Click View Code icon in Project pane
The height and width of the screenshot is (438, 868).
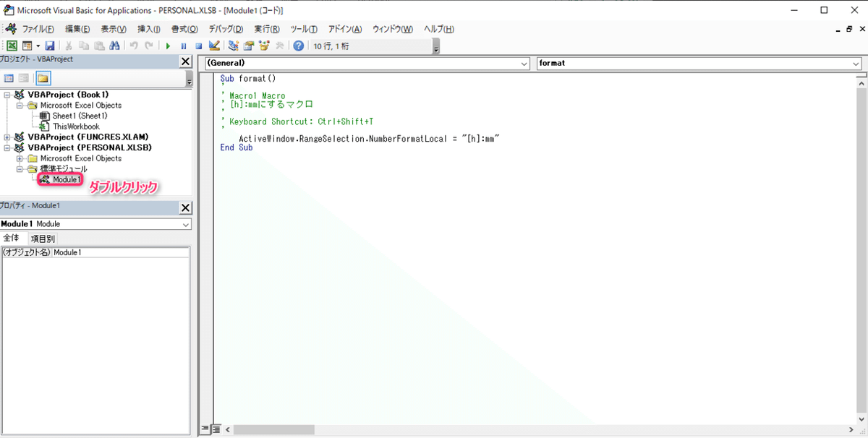coord(9,78)
